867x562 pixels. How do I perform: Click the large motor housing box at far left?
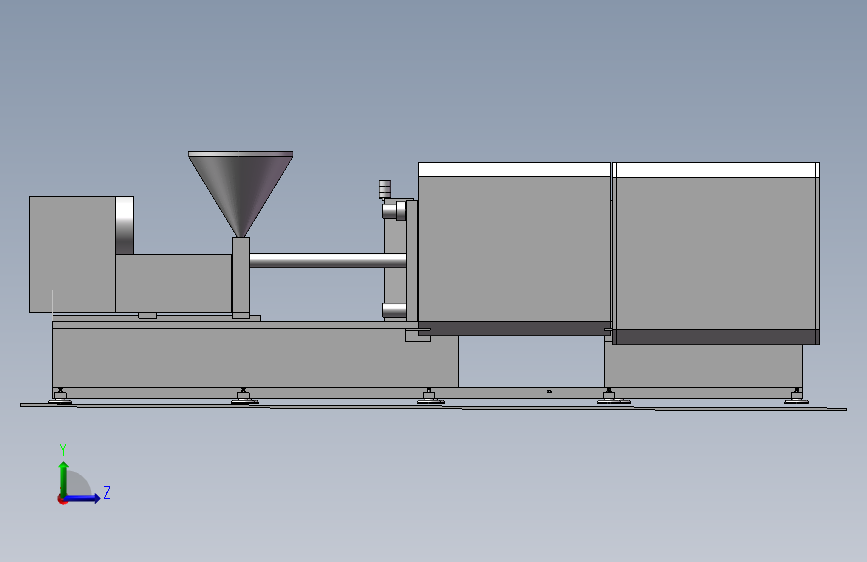pos(72,254)
